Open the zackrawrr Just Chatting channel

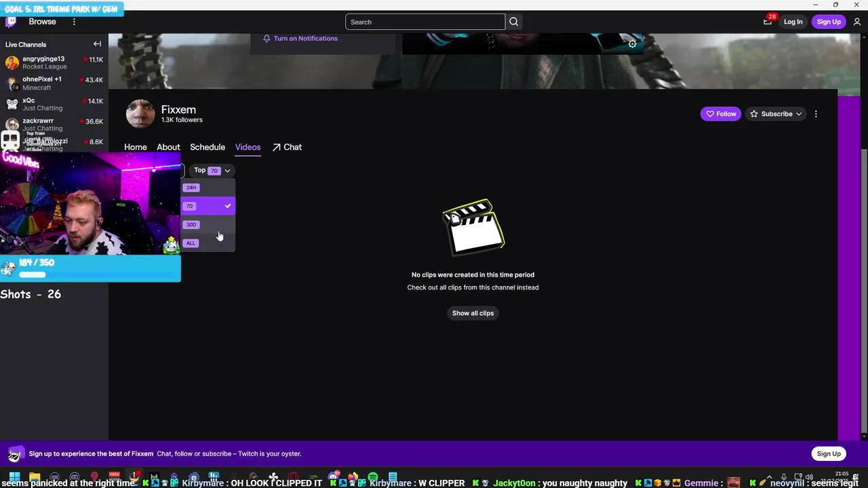(54, 124)
